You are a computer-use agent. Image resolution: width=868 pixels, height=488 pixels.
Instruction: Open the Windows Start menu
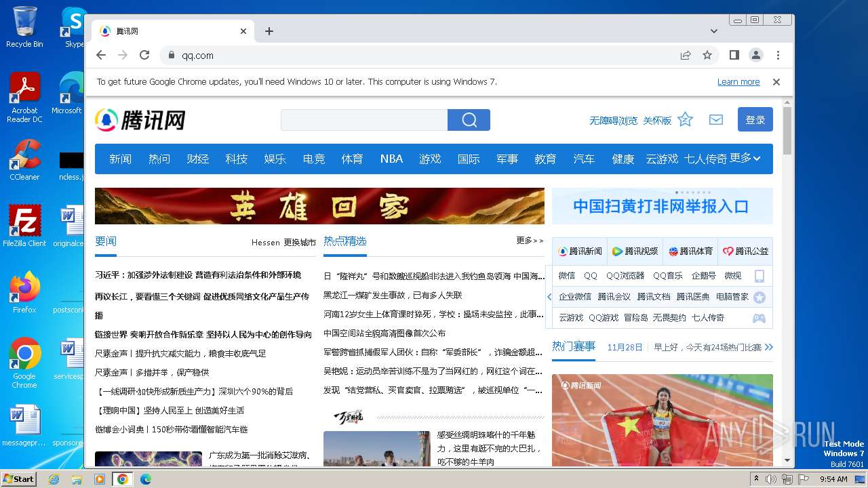[x=18, y=479]
